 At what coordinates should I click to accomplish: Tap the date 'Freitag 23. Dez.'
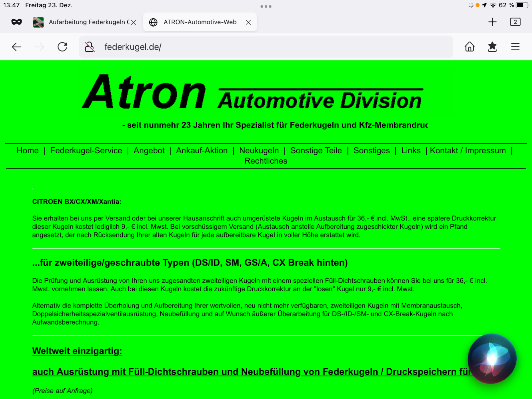point(49,5)
